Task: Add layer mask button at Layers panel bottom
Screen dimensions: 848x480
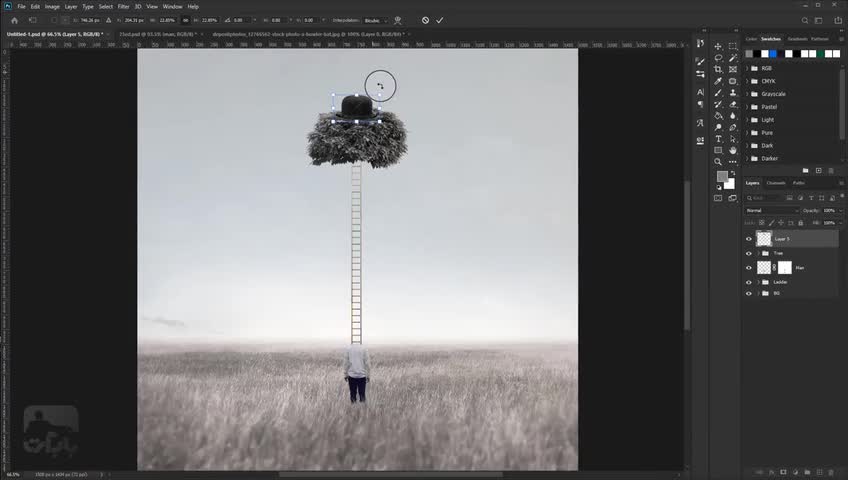Action: pos(783,472)
